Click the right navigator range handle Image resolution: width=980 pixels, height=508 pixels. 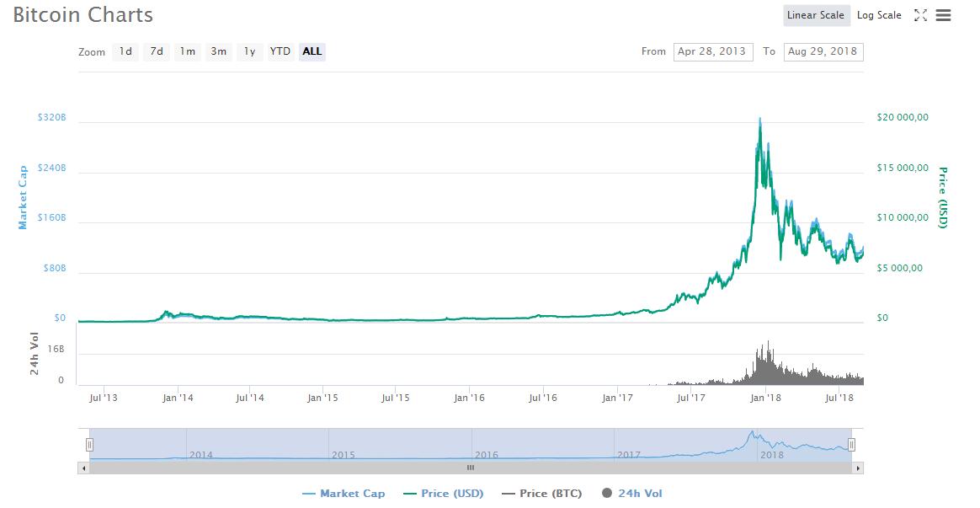point(851,445)
